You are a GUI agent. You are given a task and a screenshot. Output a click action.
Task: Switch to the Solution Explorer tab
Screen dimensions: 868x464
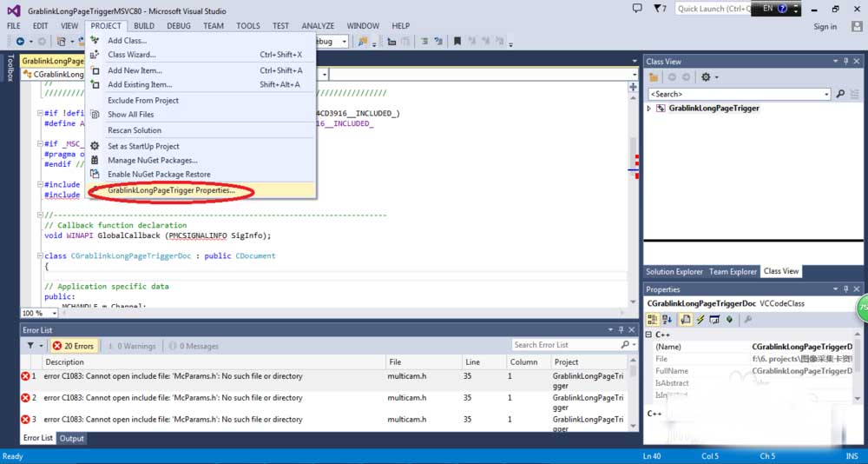[674, 272]
